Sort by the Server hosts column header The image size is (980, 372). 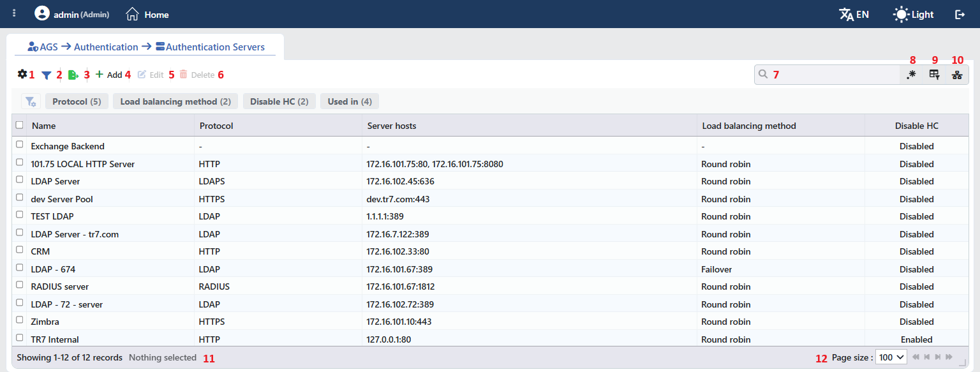coord(392,126)
